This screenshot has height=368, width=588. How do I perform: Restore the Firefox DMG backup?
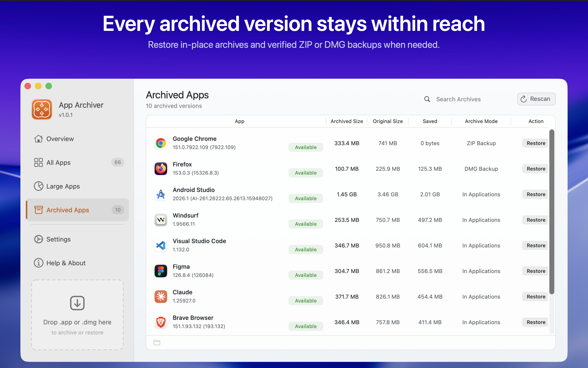click(535, 169)
